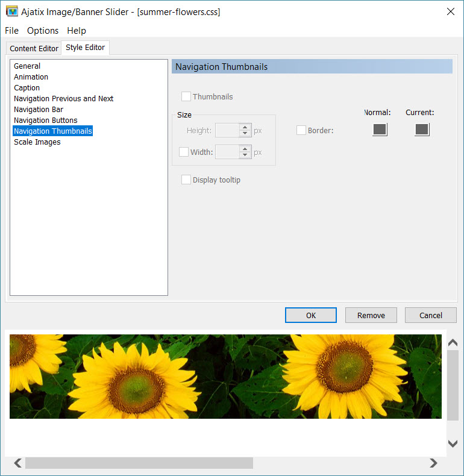
Task: Decrease Width with the down arrow
Action: [245, 155]
